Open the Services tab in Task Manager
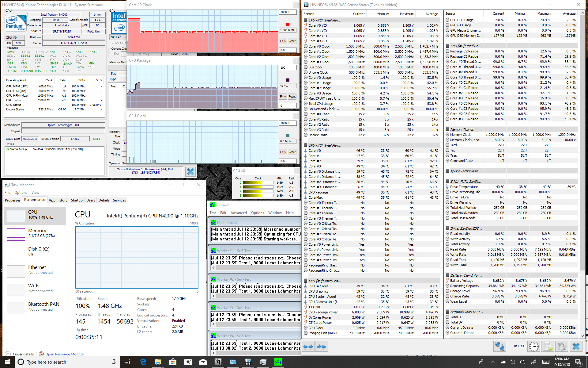The width and height of the screenshot is (588, 368). point(119,200)
